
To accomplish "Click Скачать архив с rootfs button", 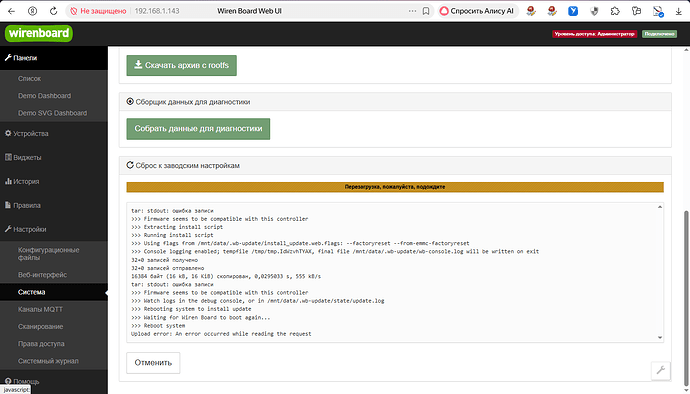I will 181,65.
